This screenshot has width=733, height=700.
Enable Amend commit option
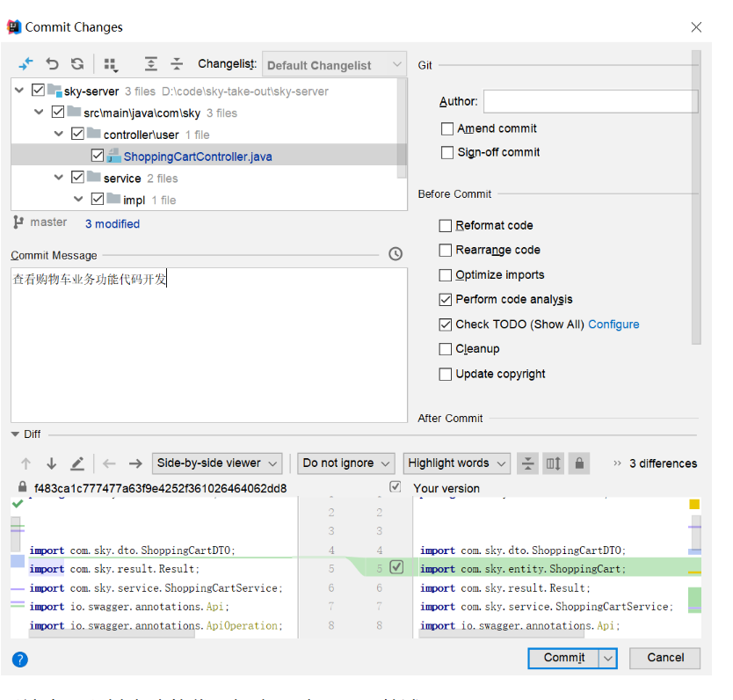pyautogui.click(x=446, y=128)
